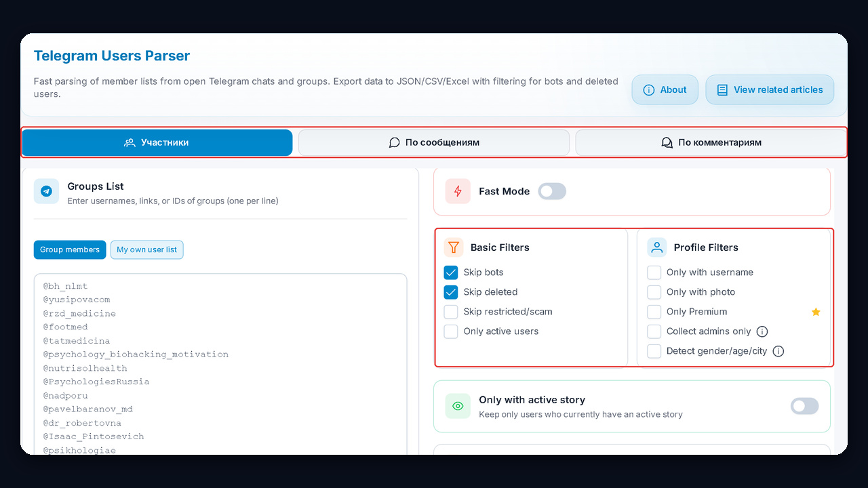The image size is (868, 488).
Task: Click the @yusipovacom entry
Action: point(77,300)
